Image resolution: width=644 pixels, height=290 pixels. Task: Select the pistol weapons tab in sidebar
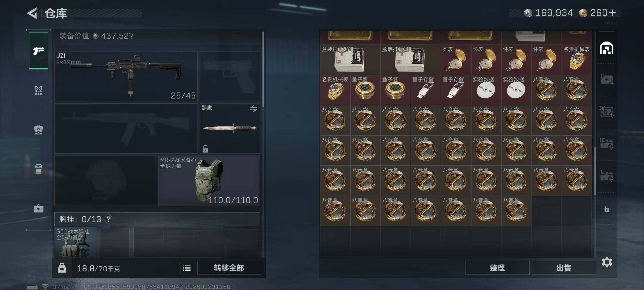pos(39,50)
